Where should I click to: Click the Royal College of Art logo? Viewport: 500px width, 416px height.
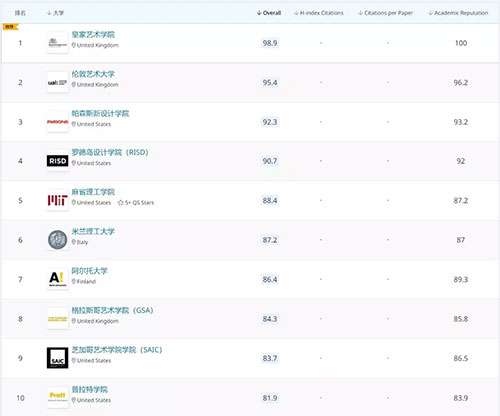click(57, 43)
